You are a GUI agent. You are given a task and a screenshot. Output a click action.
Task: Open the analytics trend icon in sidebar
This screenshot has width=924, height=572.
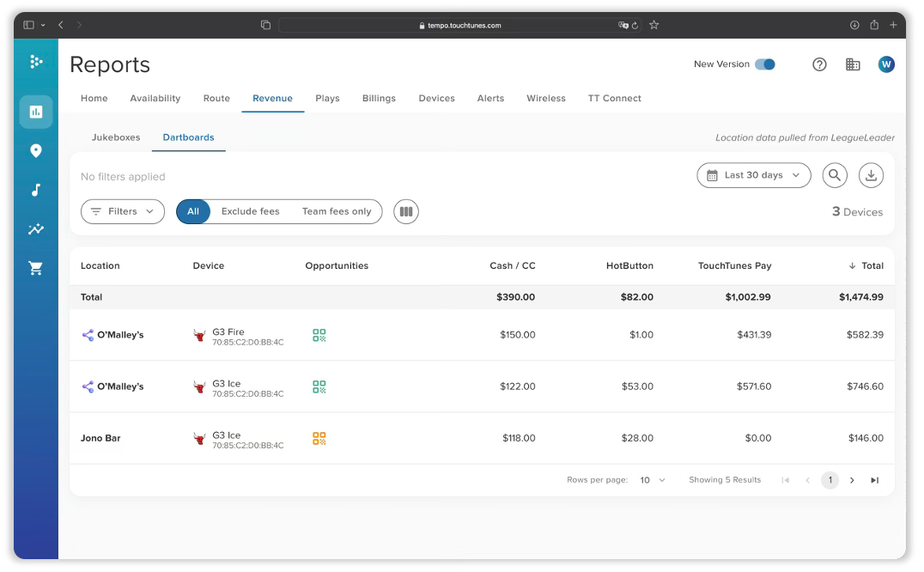click(36, 229)
